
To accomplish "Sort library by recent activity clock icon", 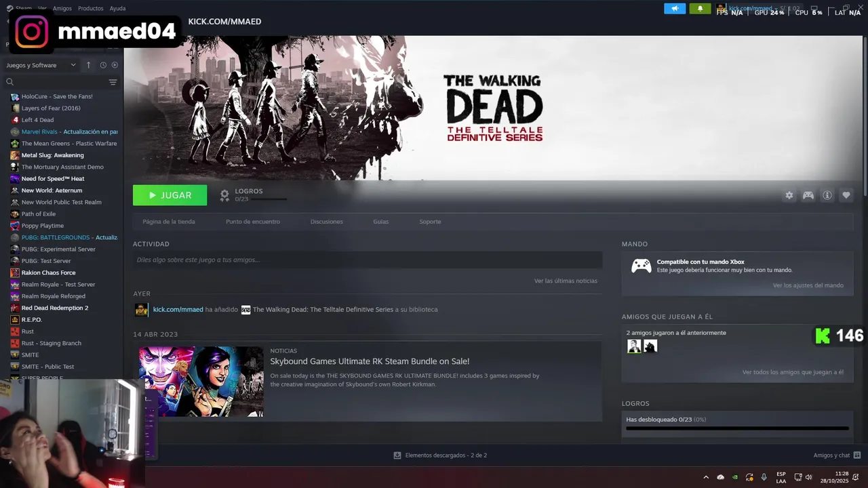I will pyautogui.click(x=103, y=65).
